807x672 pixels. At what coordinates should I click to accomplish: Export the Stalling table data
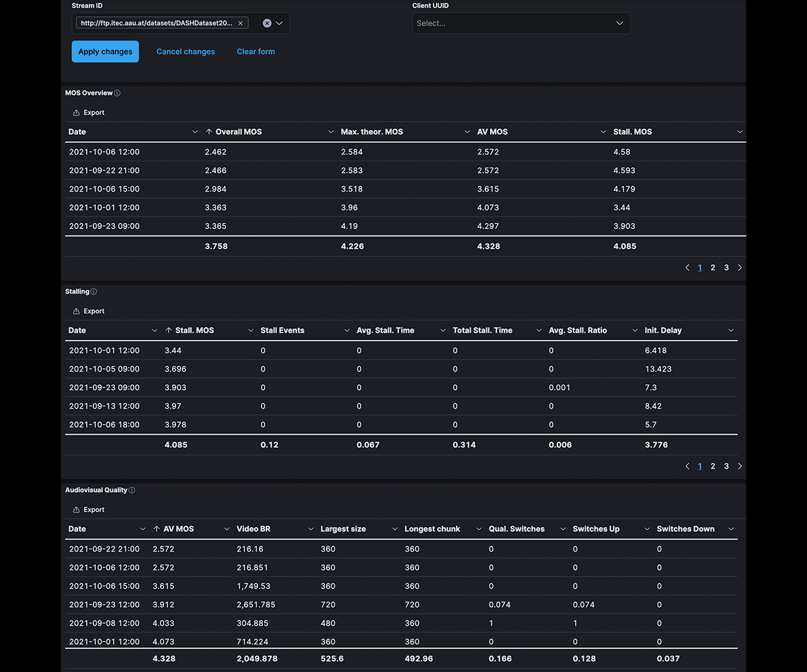pyautogui.click(x=89, y=311)
